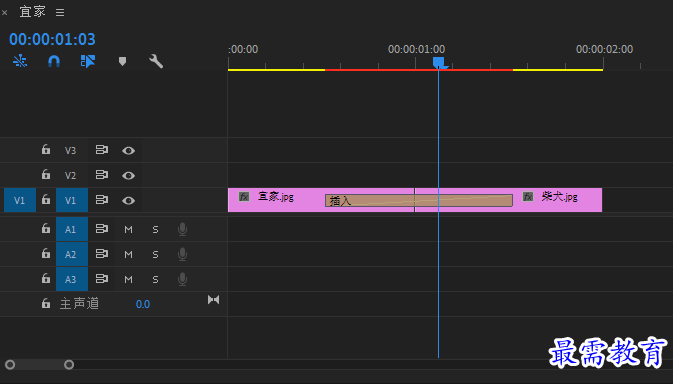
Task: Toggle Linked Selection icon
Action: 88,61
